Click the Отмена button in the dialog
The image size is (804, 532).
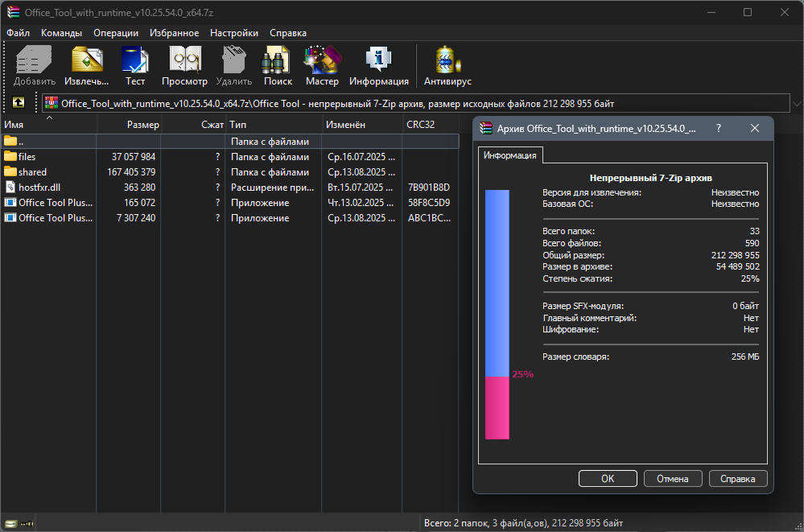click(673, 479)
